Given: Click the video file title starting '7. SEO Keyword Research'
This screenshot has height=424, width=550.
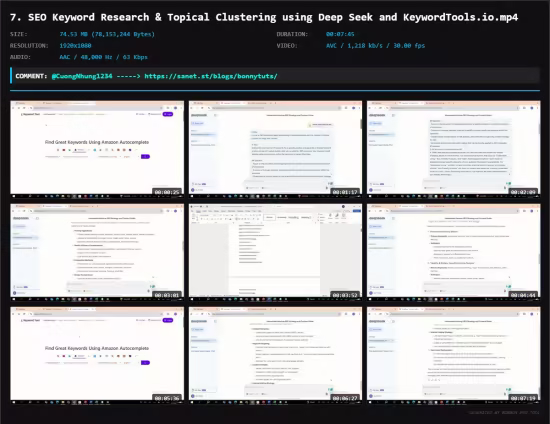Looking at the screenshot, I should coord(264,17).
